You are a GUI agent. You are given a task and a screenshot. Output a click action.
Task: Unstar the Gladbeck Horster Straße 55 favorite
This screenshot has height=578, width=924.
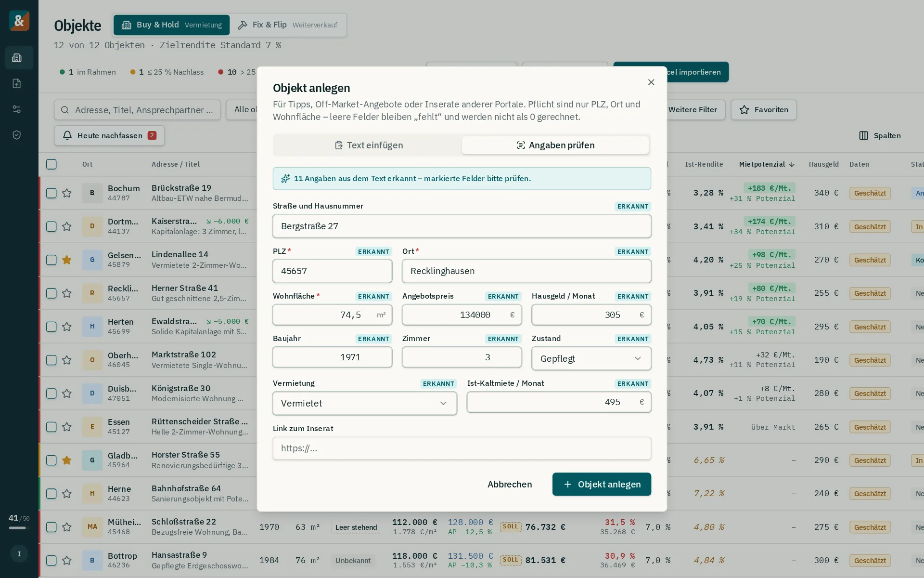[67, 460]
